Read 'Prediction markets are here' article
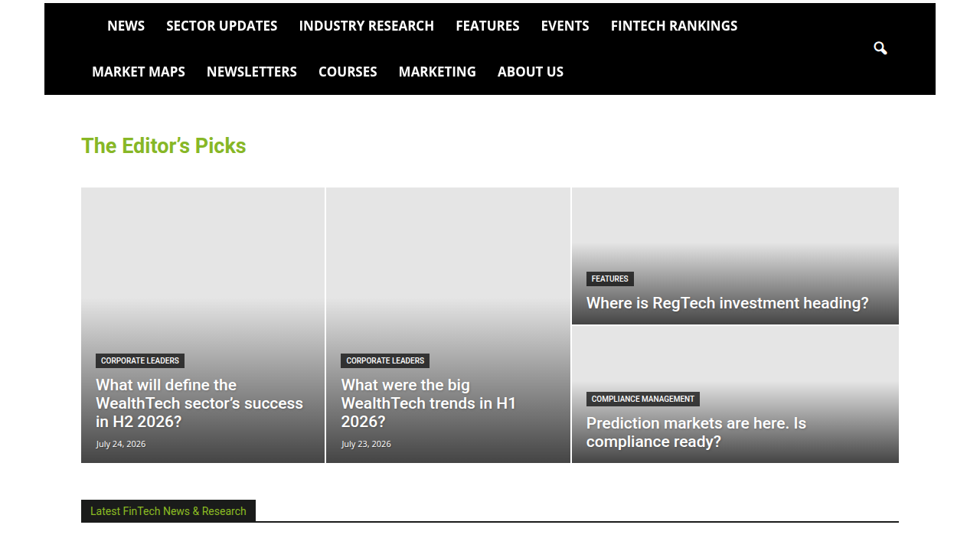This screenshot has height=551, width=980. 696,432
